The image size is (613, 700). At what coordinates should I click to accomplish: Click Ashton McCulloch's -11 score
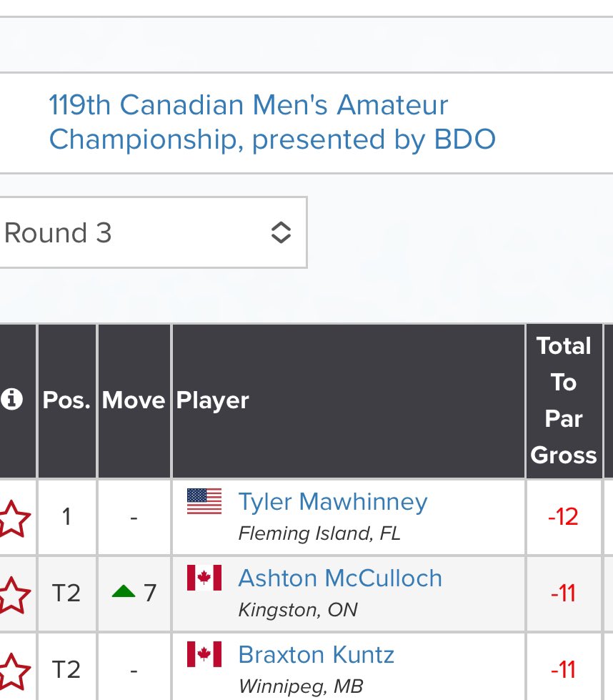(x=563, y=593)
